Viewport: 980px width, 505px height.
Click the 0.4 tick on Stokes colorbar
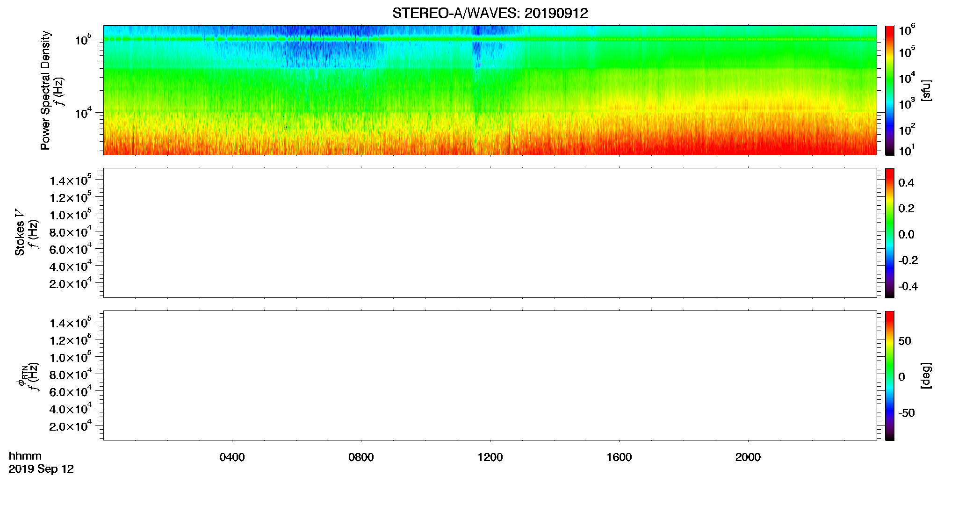(906, 183)
